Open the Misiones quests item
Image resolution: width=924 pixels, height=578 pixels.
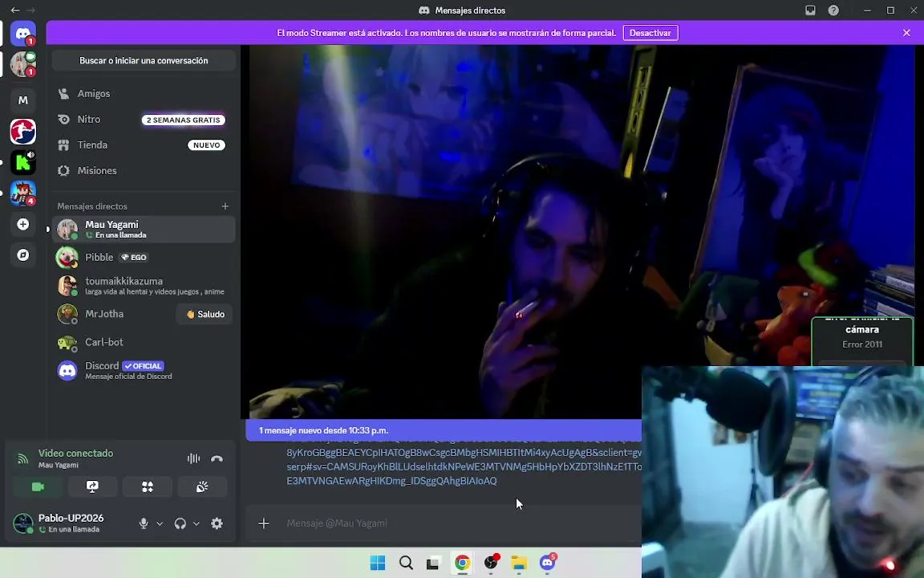pos(144,170)
